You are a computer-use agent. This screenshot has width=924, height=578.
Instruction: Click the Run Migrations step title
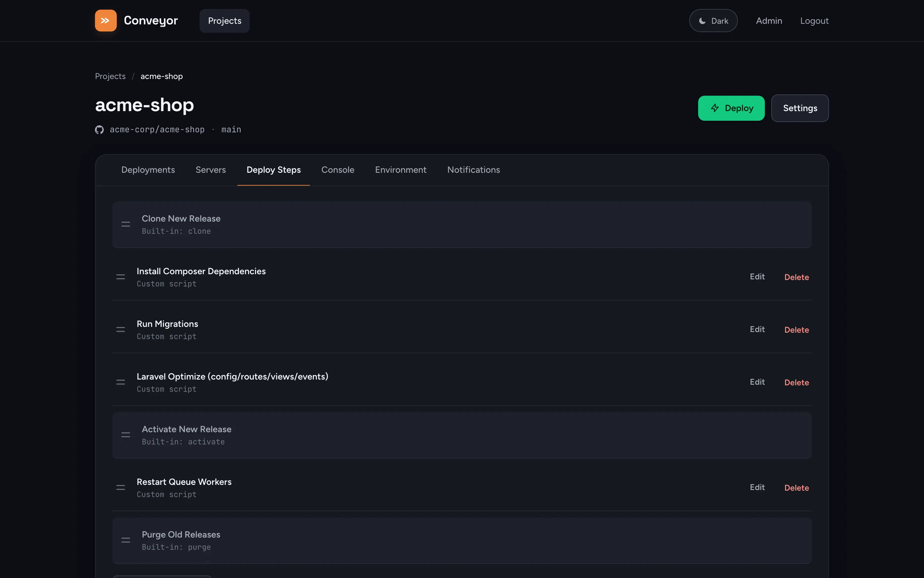pos(167,324)
